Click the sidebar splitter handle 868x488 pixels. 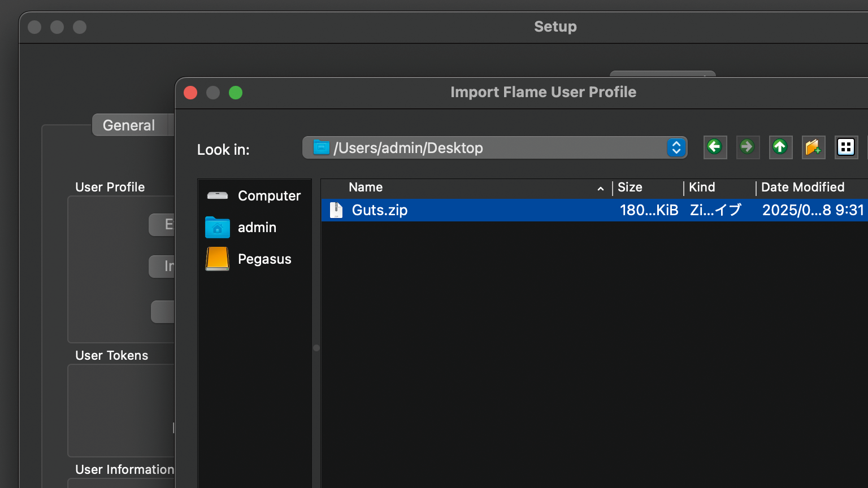[316, 348]
